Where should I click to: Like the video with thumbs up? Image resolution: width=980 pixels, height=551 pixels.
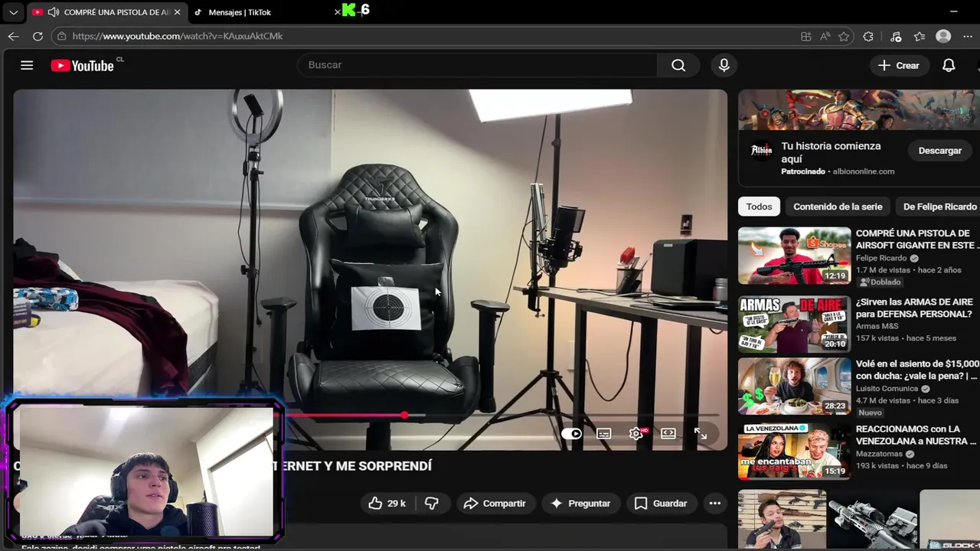tap(387, 503)
